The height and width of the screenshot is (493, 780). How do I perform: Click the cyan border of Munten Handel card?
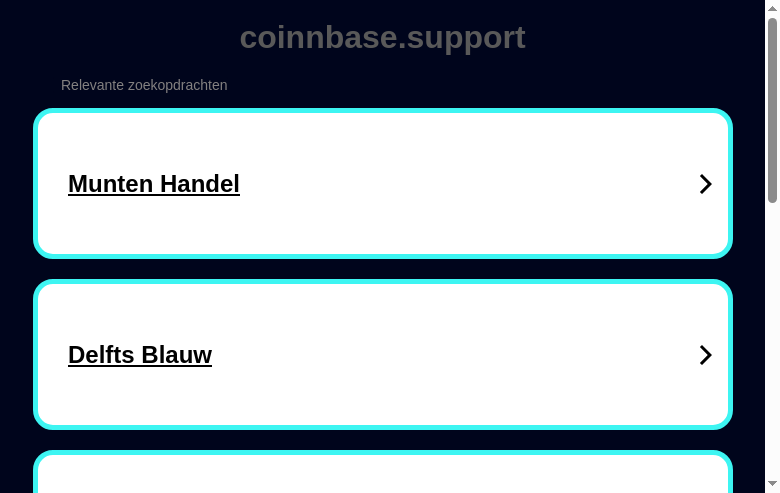[383, 111]
